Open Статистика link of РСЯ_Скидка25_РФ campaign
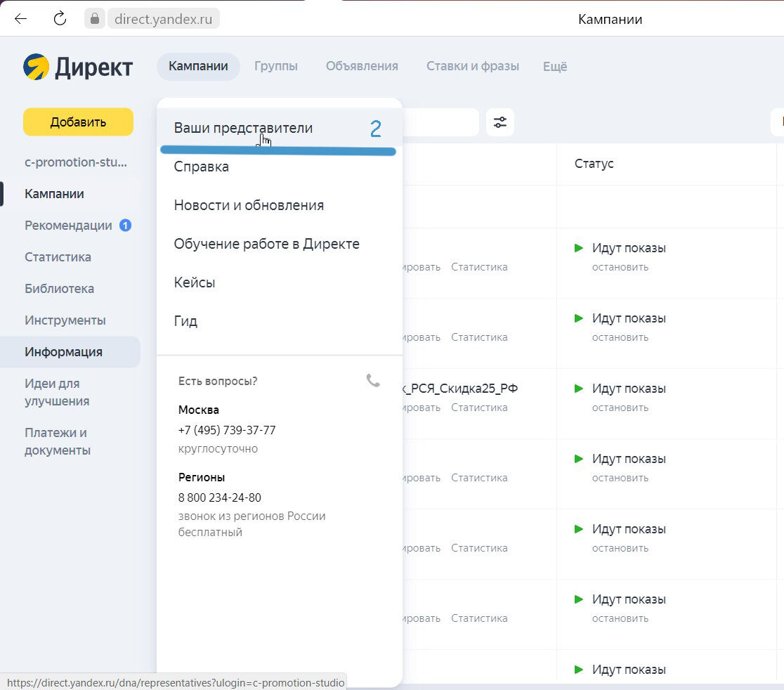Image resolution: width=784 pixels, height=690 pixels. click(x=479, y=408)
